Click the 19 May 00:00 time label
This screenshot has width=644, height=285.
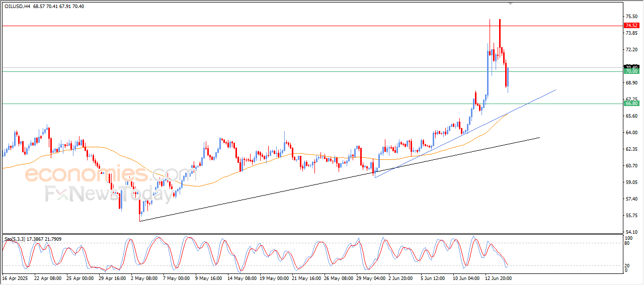pyautogui.click(x=274, y=277)
